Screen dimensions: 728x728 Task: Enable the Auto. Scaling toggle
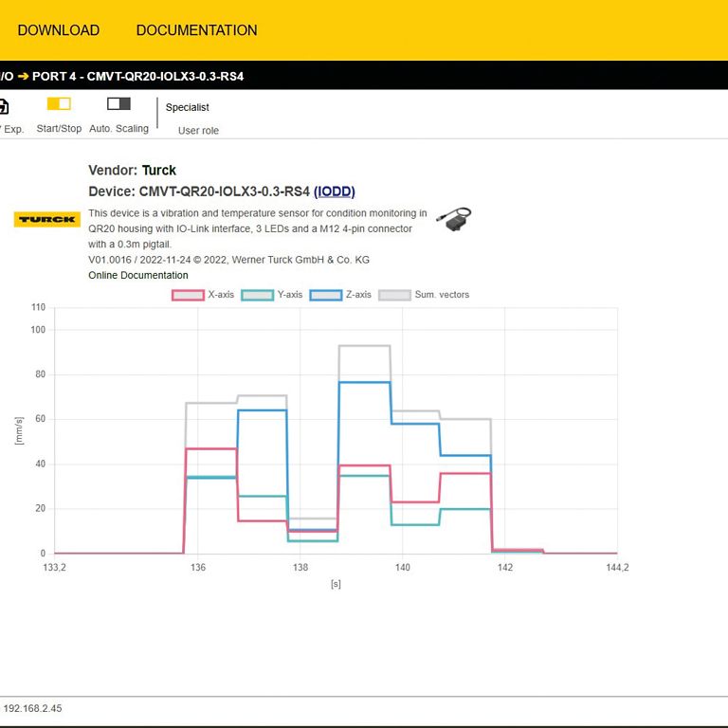coord(118,104)
